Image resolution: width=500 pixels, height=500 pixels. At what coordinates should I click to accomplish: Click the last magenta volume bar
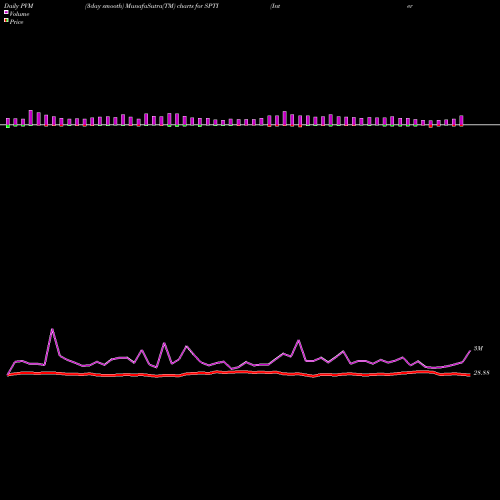tap(461, 120)
